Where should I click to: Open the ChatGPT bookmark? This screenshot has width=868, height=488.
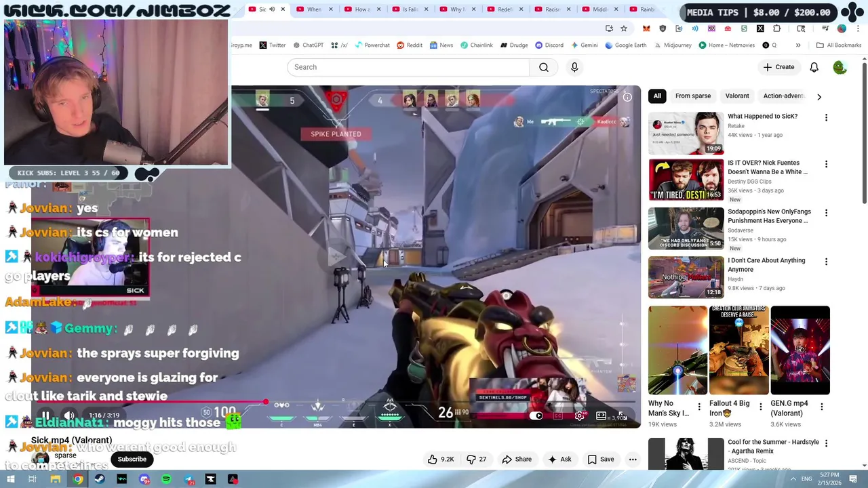coord(308,45)
